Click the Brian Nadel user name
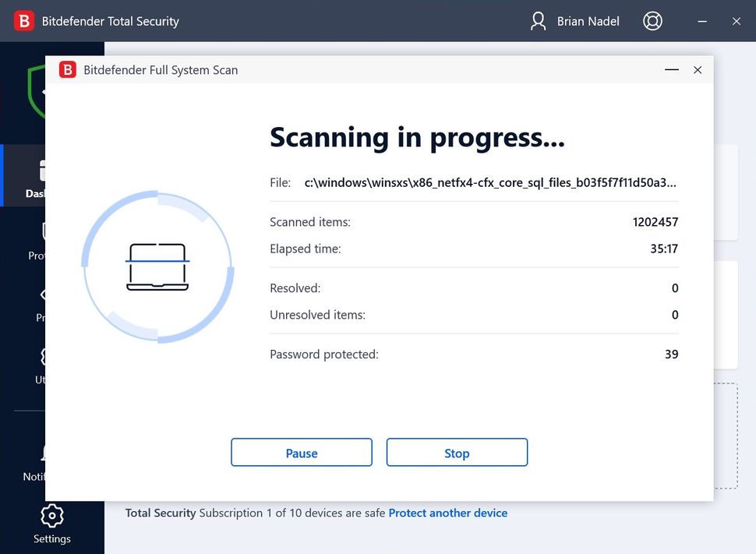The image size is (756, 554). coord(588,21)
